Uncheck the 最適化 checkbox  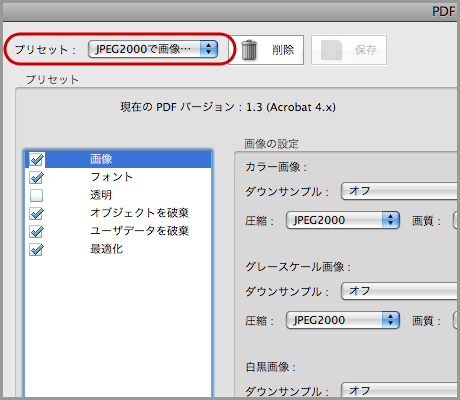36,249
